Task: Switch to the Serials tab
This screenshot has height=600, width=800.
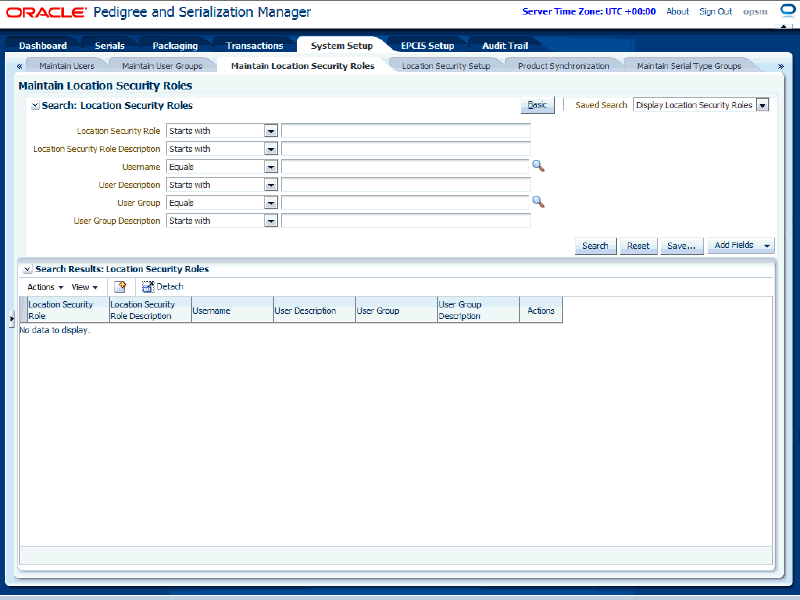Action: 110,45
